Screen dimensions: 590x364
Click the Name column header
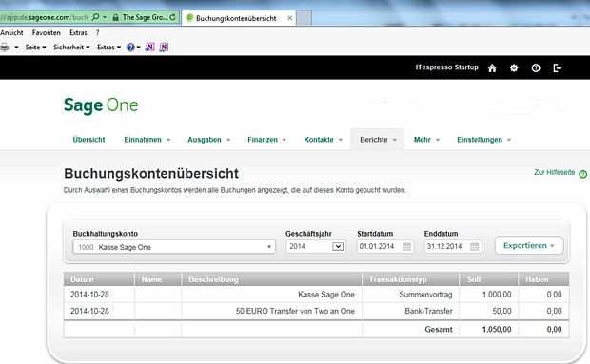(158, 279)
